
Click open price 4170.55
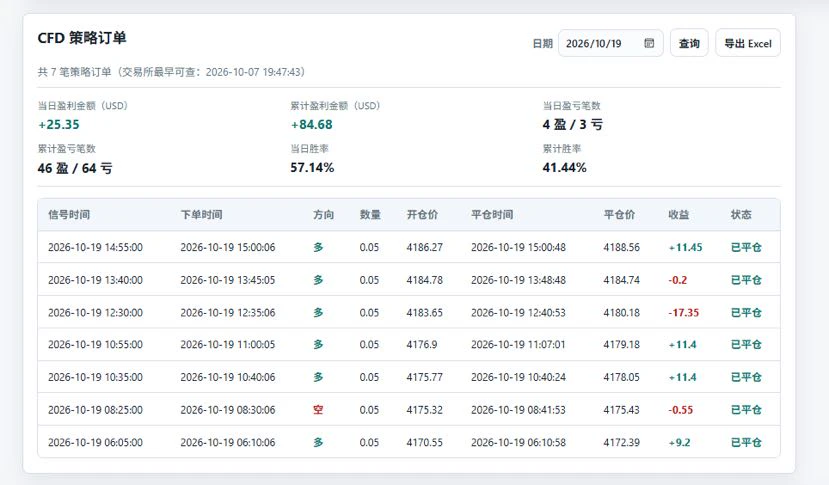(425, 443)
